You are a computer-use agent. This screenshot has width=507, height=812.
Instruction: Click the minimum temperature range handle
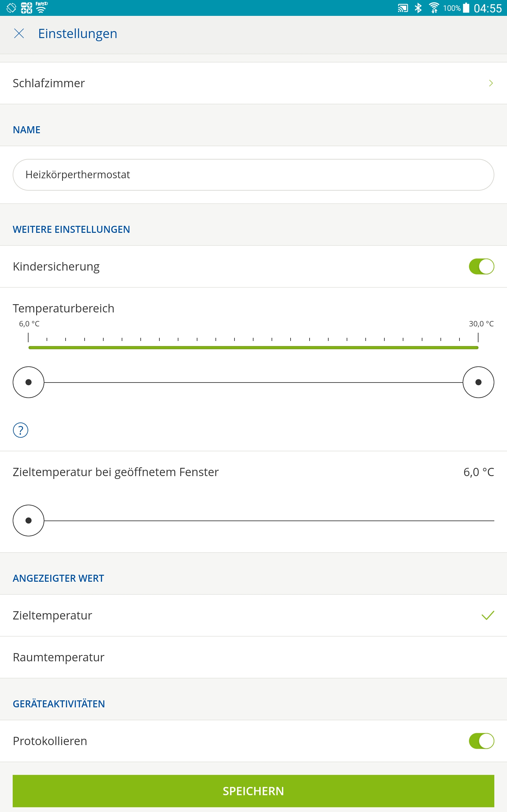29,382
